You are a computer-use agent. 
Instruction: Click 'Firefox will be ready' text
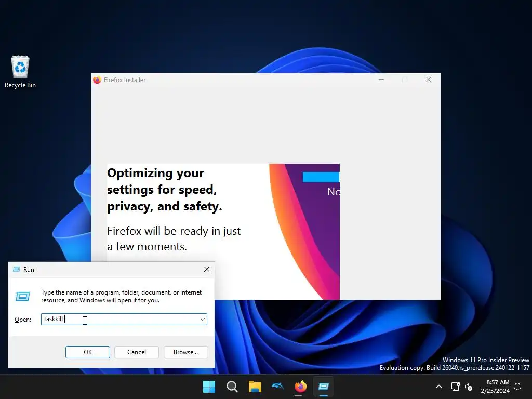coord(174,238)
